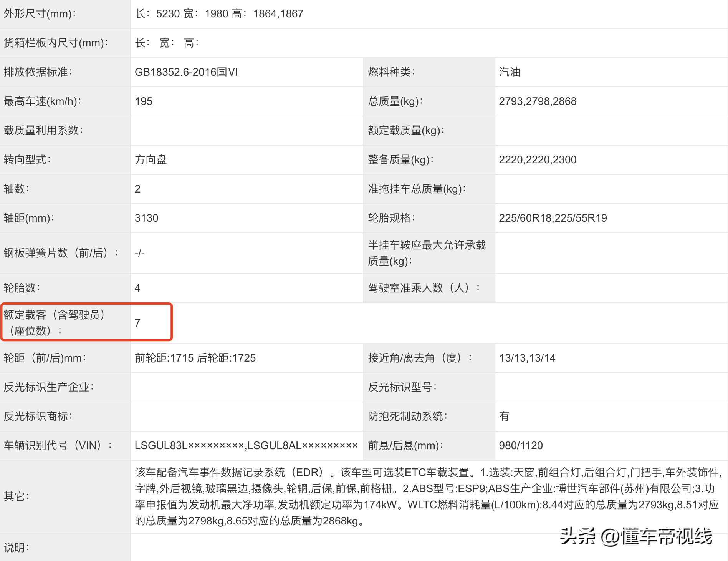Select the 驾驶室准乘人数 label
Screen dimensions: 728x561
tap(424, 288)
